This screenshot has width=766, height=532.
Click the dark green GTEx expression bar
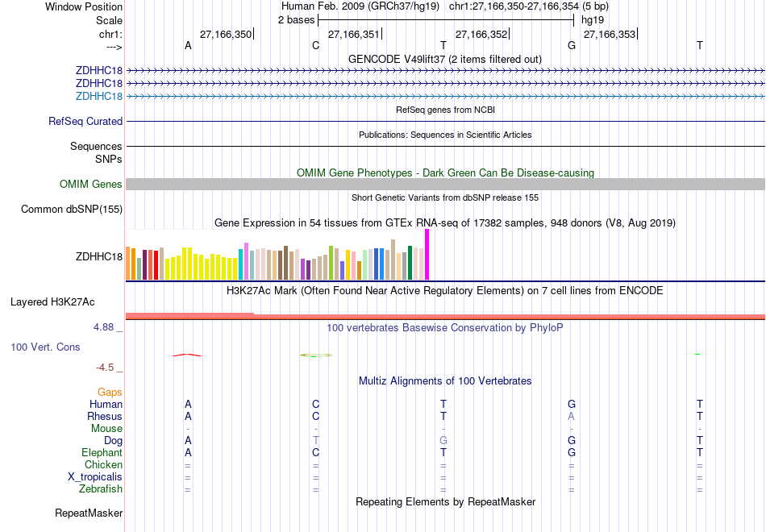tap(410, 263)
